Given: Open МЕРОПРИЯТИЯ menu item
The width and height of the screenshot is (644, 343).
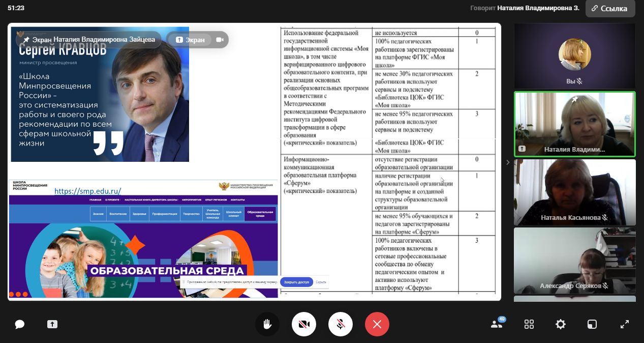Looking at the screenshot, I should coord(191,200).
